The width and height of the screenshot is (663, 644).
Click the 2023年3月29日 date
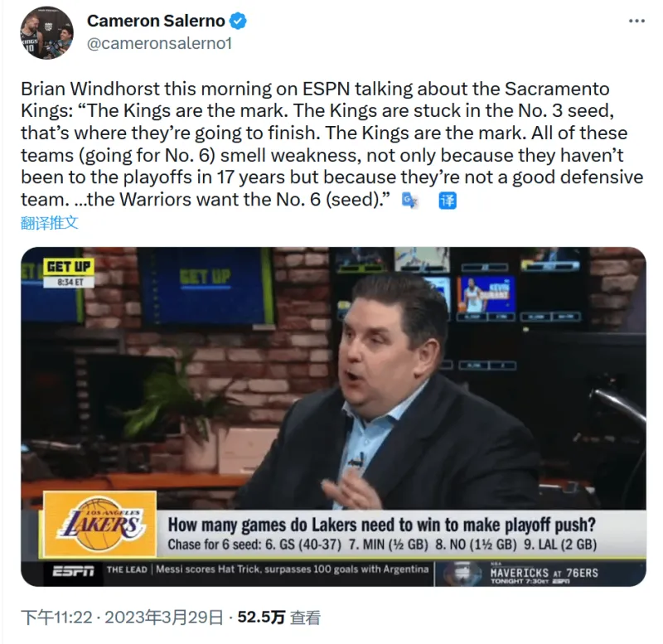(x=164, y=617)
